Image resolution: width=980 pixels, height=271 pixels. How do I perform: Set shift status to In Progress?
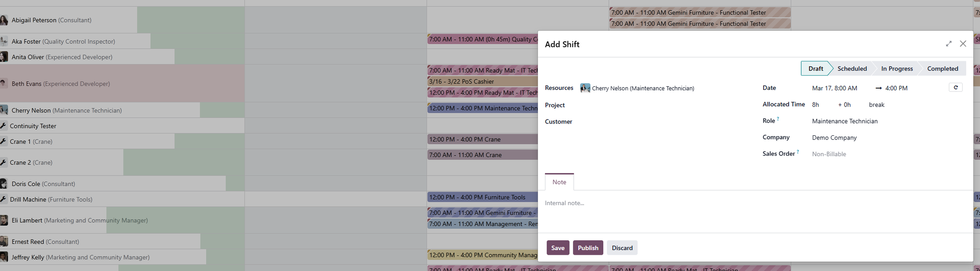pyautogui.click(x=896, y=69)
